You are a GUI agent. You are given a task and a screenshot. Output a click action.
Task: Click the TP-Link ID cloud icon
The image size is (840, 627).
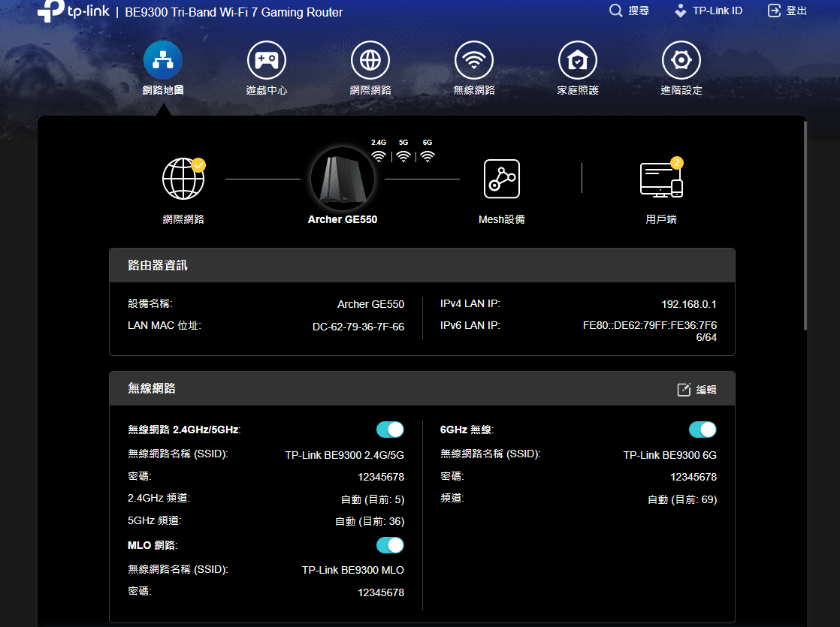point(681,11)
